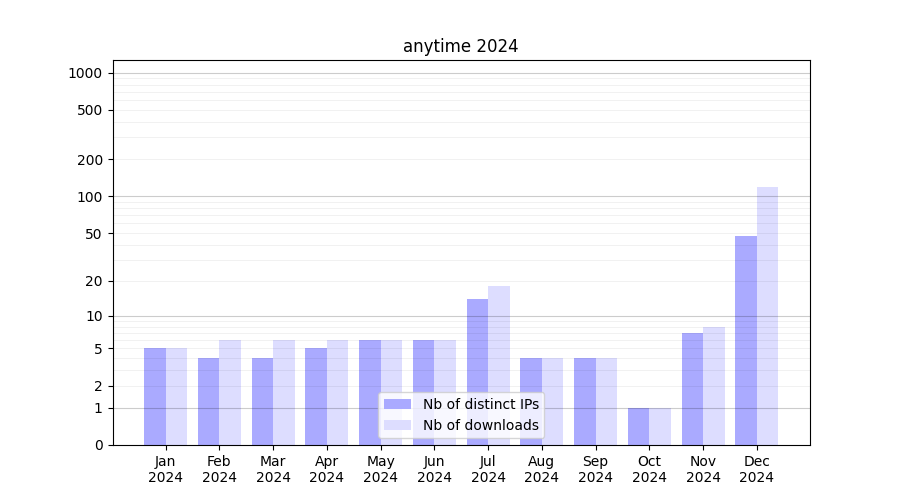900x500 pixels.
Task: Click the "Nb of distinct IPs" legend color swatch
Action: click(397, 404)
